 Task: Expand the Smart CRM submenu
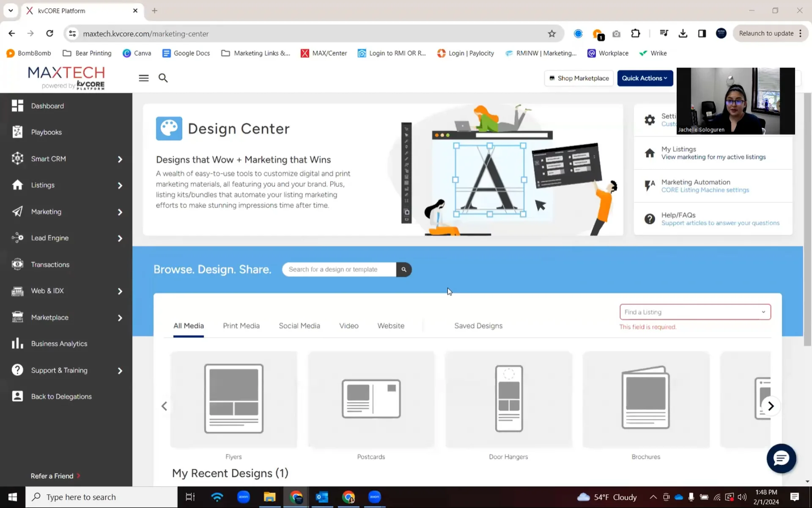120,159
